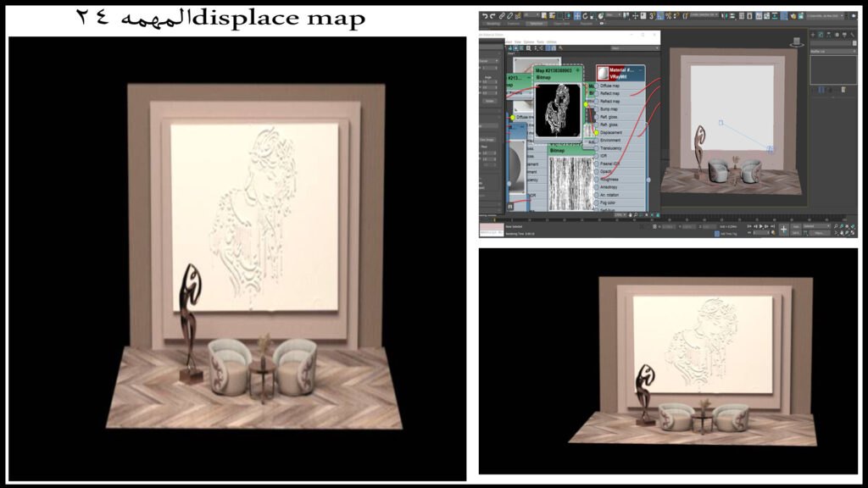Click the Zoom Extents viewport navigation icon

847,226
